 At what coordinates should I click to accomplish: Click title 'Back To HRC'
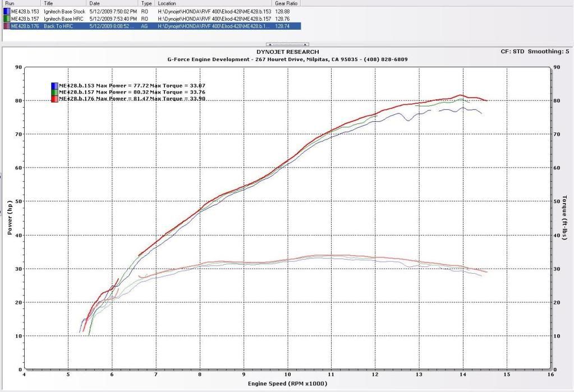point(58,26)
